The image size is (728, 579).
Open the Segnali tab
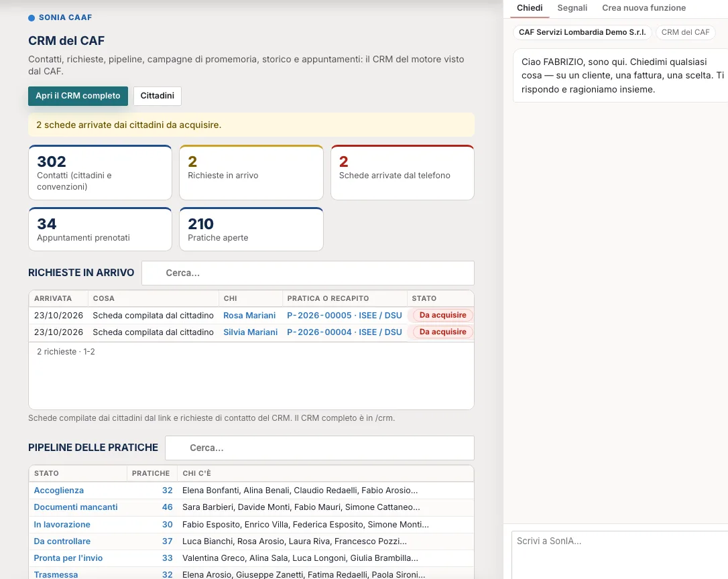[x=572, y=8]
